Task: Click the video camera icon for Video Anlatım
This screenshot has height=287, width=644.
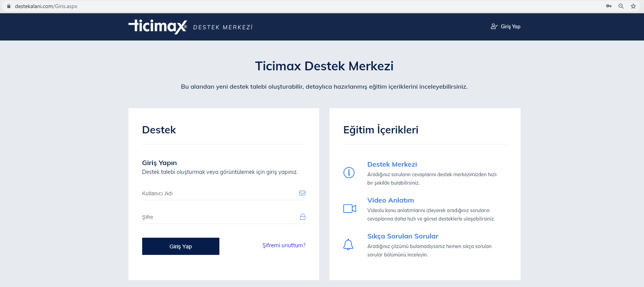Action: click(350, 209)
